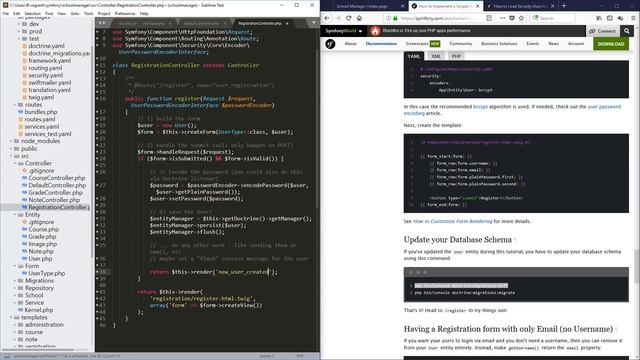The width and height of the screenshot is (640, 360).
Task: Open bundles.php in sidebar
Action: [41, 112]
